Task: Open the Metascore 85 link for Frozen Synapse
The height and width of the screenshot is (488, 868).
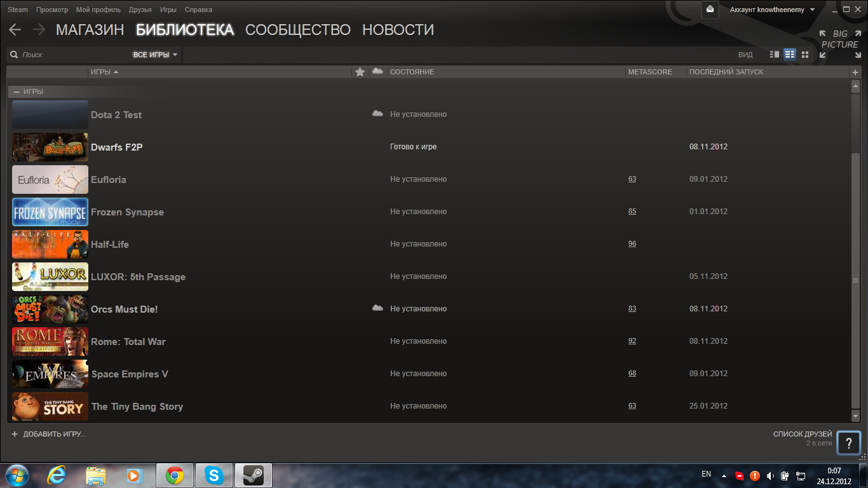Action: [x=632, y=212]
